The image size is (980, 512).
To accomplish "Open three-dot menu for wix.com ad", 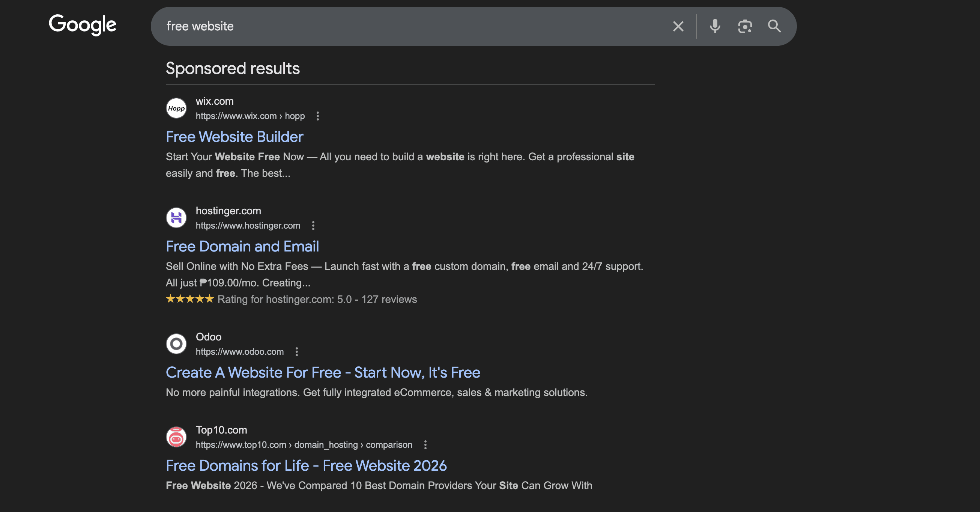I will click(318, 116).
